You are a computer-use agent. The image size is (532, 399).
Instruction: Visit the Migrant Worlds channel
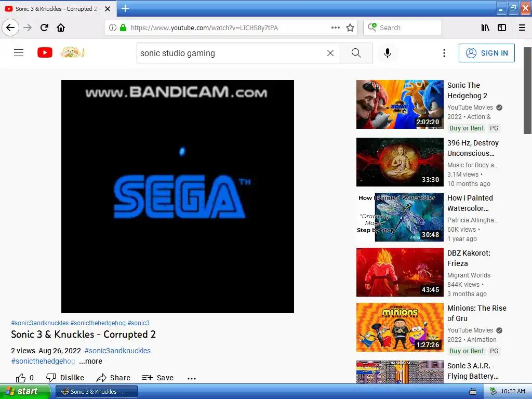[469, 275]
